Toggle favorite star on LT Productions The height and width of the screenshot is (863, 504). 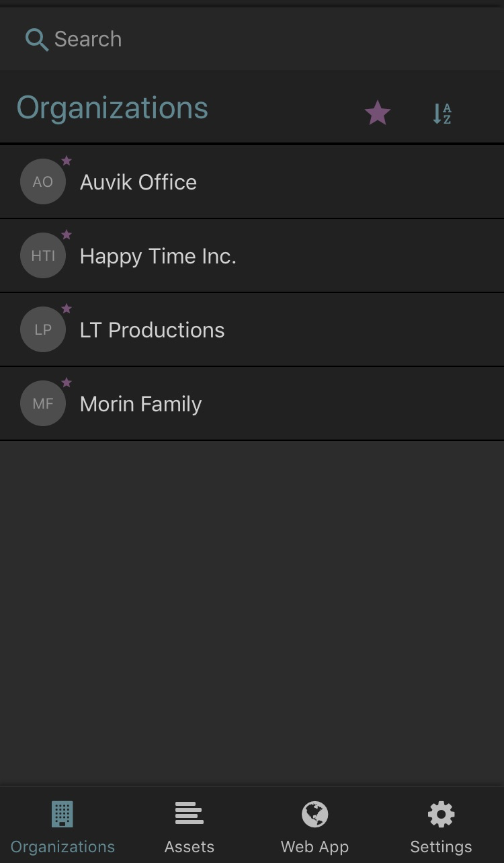click(x=67, y=309)
